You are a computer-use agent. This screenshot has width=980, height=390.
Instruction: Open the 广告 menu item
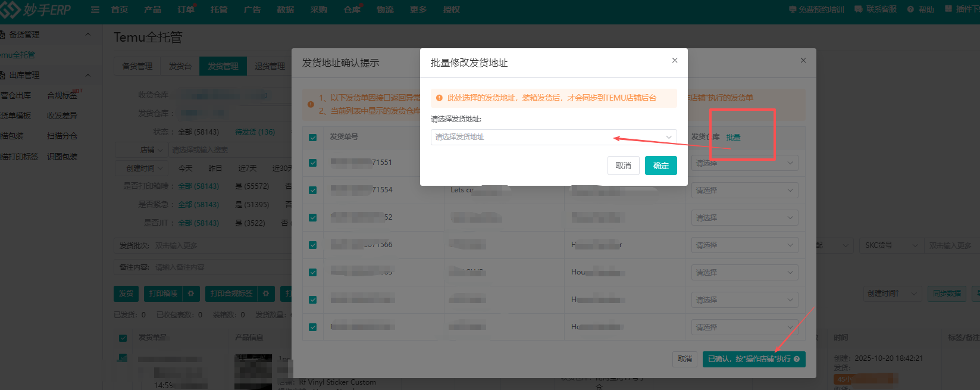click(x=252, y=10)
